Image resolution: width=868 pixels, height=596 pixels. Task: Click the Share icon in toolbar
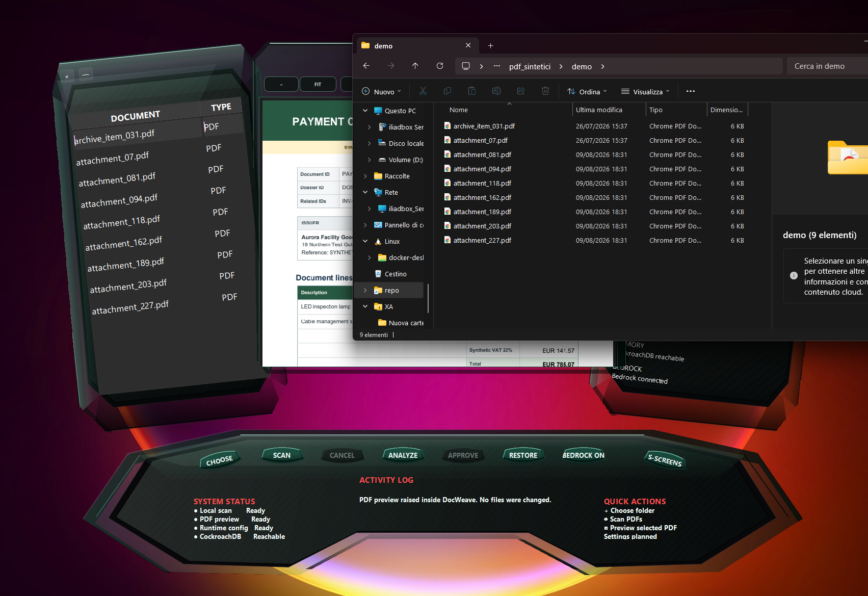(521, 91)
